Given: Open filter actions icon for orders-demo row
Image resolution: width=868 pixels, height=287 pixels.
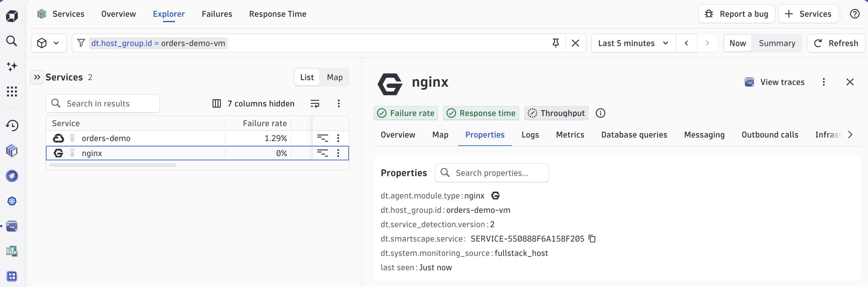Looking at the screenshot, I should (x=322, y=138).
